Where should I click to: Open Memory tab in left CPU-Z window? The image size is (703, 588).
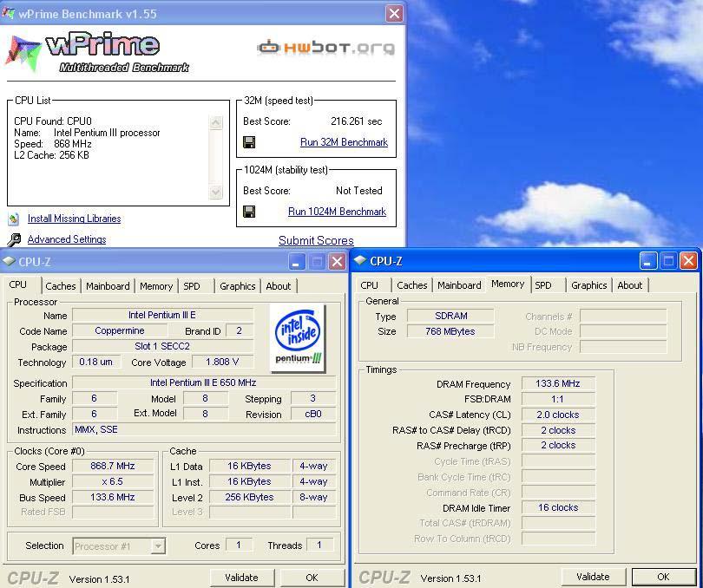click(x=156, y=286)
